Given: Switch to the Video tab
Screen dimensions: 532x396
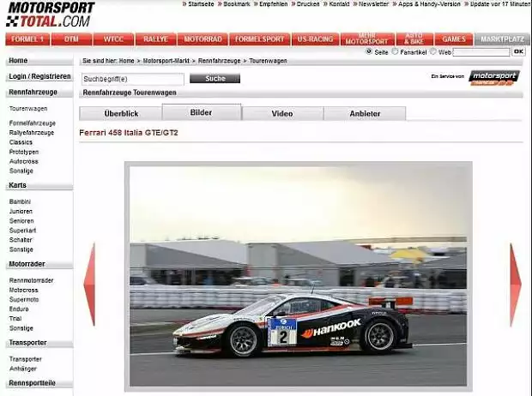Looking at the screenshot, I should pyautogui.click(x=282, y=114).
